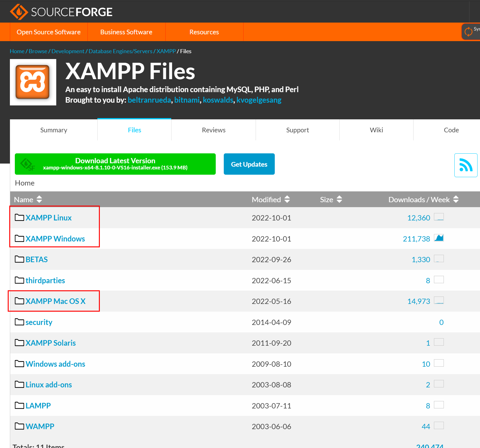Switch to the Summary tab
This screenshot has width=480, height=448.
(54, 130)
